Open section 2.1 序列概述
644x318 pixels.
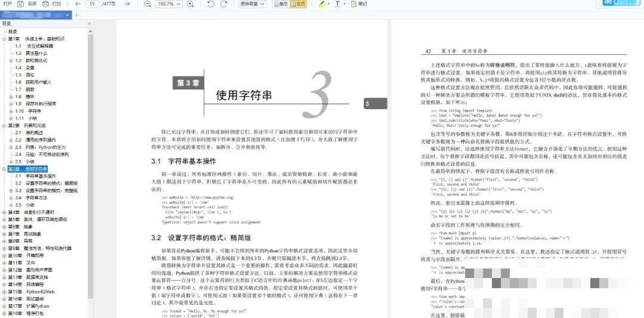pos(30,132)
